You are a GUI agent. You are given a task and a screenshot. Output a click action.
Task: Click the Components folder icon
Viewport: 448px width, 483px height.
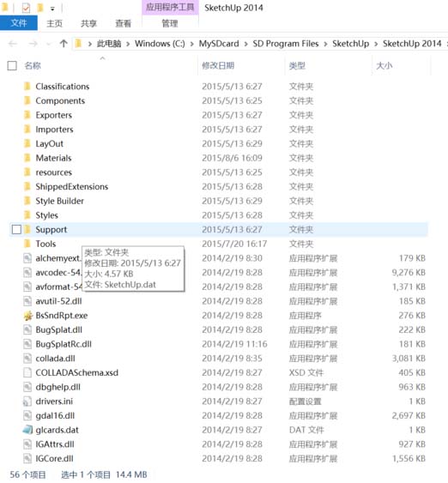click(27, 100)
